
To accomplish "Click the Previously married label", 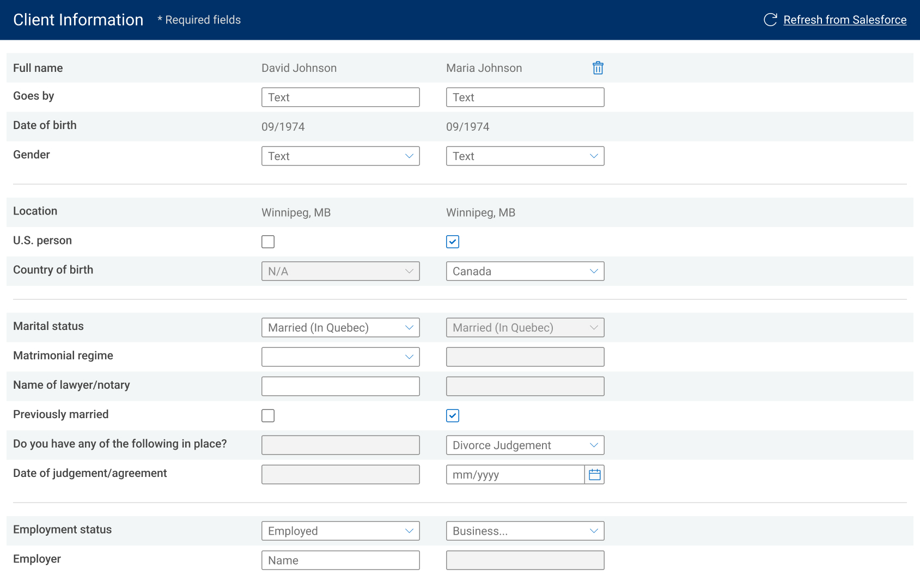I will pyautogui.click(x=61, y=414).
